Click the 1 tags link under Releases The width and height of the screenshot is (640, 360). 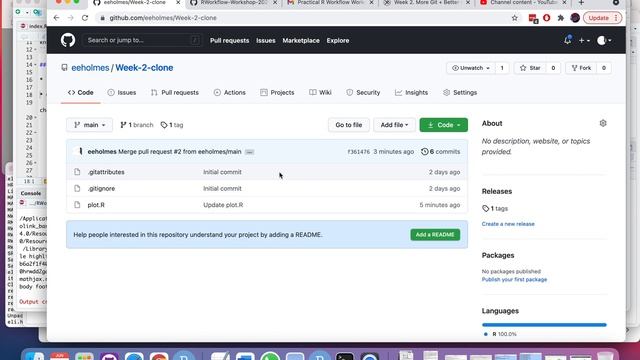[x=495, y=209]
